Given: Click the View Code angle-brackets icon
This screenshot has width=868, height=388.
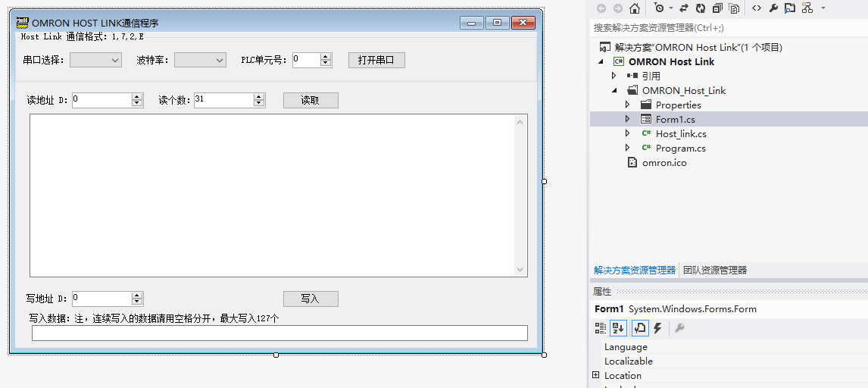Looking at the screenshot, I should click(757, 8).
